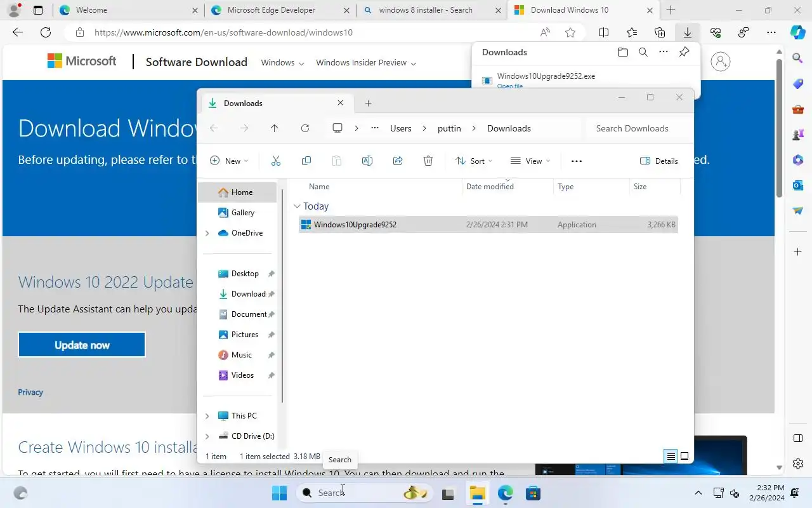Switch to the Welcome tab in Edge
This screenshot has width=812, height=508.
pos(129,10)
